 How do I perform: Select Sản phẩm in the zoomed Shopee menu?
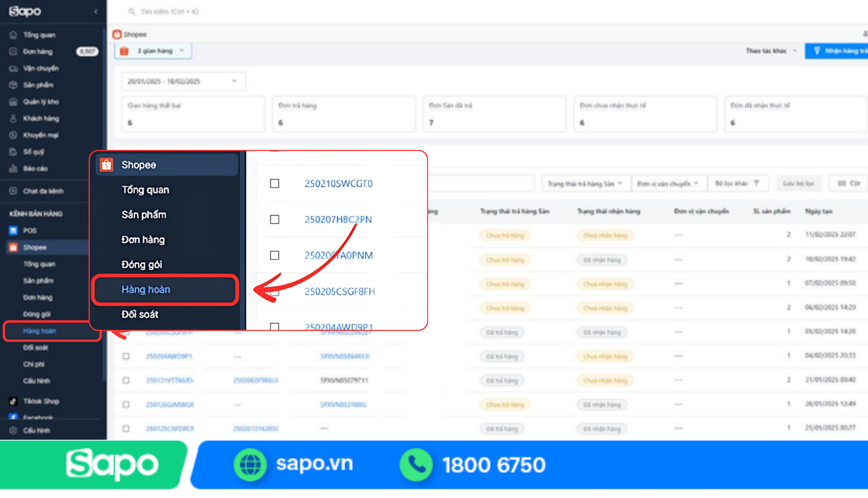144,214
